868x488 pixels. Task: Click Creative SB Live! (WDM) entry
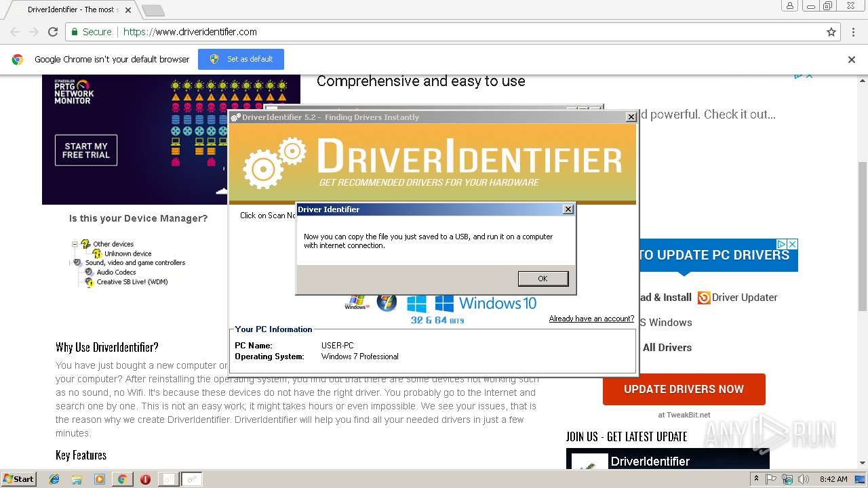(x=132, y=282)
